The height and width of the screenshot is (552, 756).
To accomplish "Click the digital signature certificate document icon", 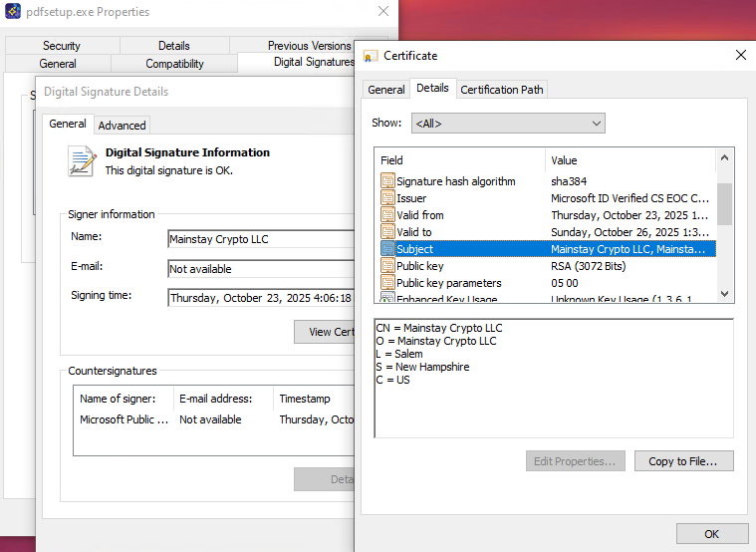I will (81, 161).
